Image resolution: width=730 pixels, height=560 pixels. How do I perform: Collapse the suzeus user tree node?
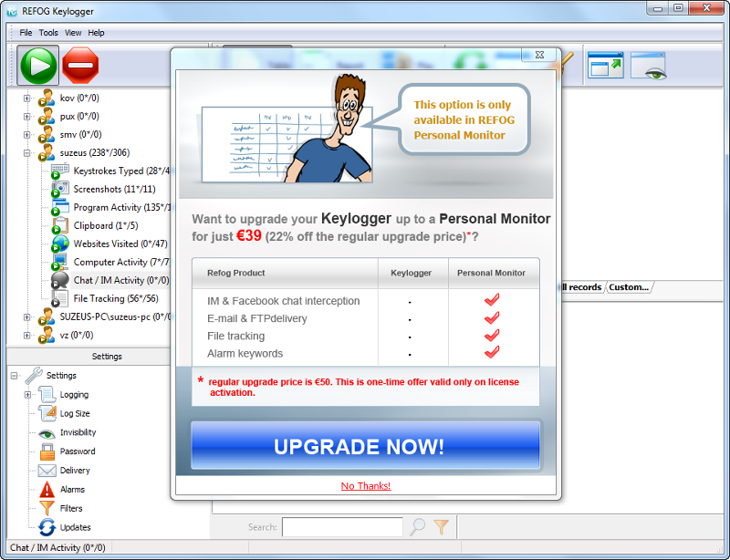click(x=26, y=152)
